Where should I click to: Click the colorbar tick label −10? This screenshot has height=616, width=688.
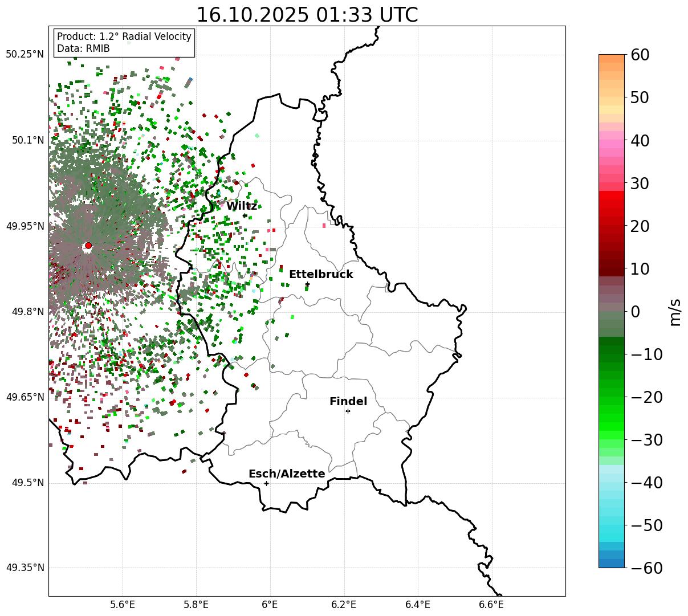pyautogui.click(x=646, y=354)
